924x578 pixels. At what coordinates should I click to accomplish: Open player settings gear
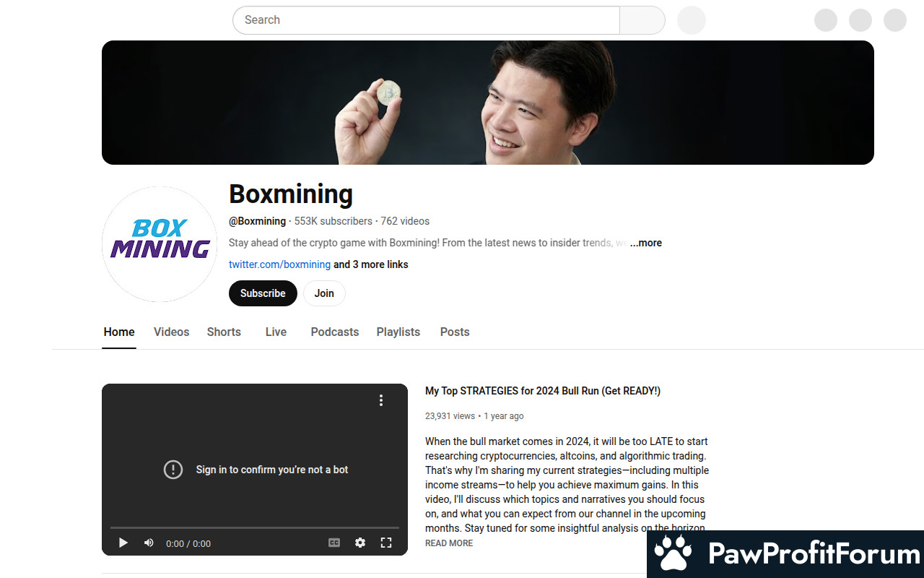(x=360, y=543)
